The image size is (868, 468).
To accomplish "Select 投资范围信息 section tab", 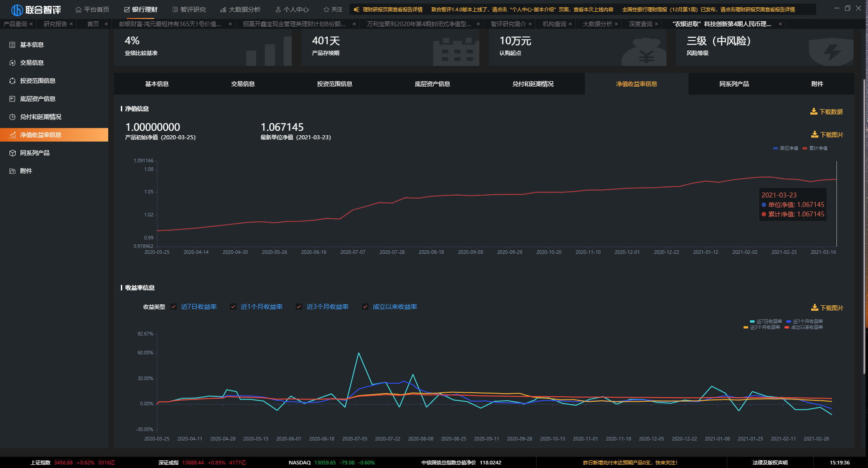I will click(x=335, y=84).
